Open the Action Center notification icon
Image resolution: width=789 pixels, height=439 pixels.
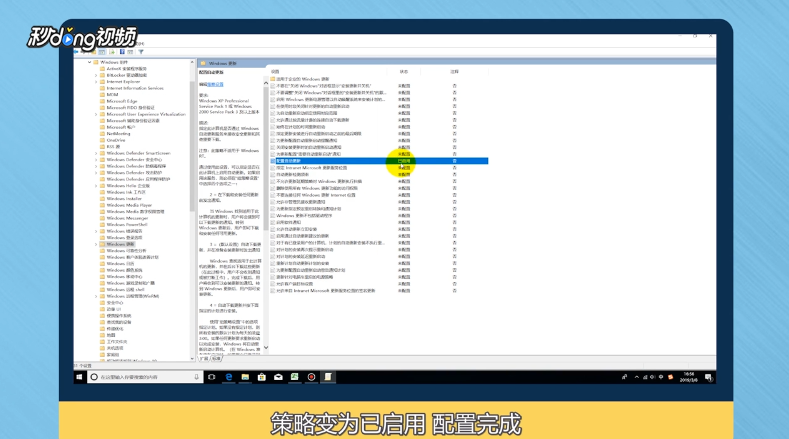(x=708, y=377)
